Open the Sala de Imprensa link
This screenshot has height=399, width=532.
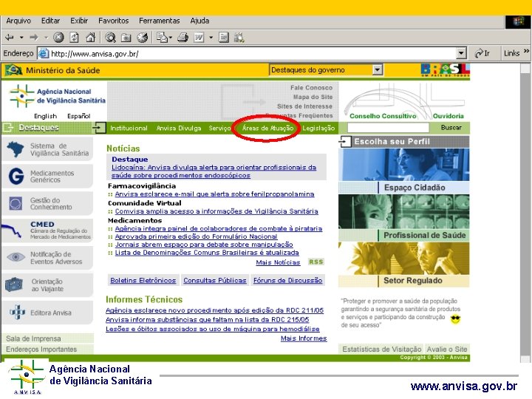point(33,338)
